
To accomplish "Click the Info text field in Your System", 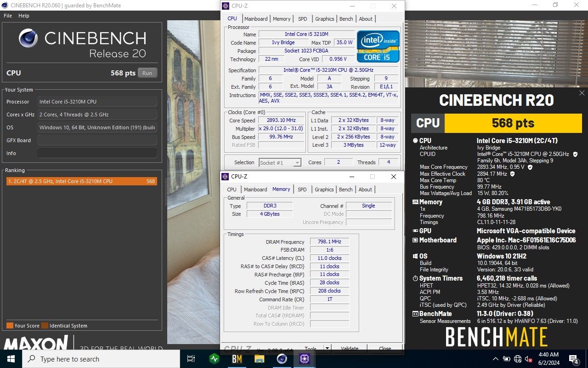I will point(97,153).
